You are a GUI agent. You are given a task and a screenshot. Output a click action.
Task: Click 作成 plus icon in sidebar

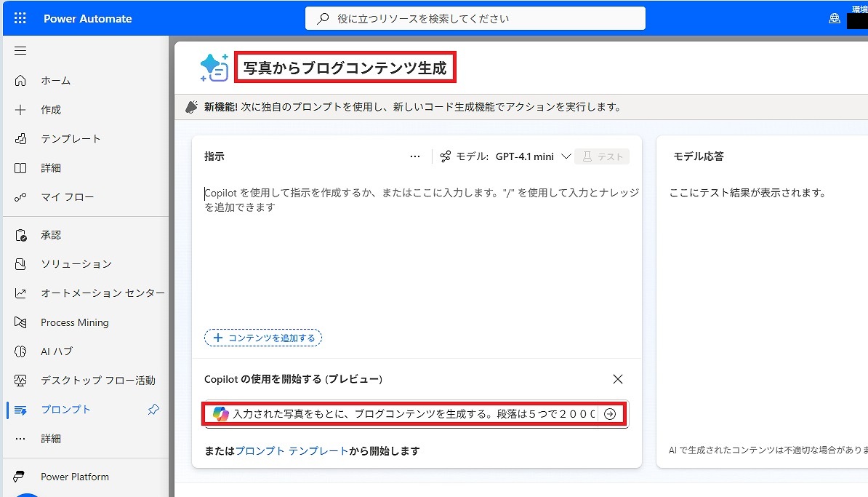pyautogui.click(x=20, y=110)
